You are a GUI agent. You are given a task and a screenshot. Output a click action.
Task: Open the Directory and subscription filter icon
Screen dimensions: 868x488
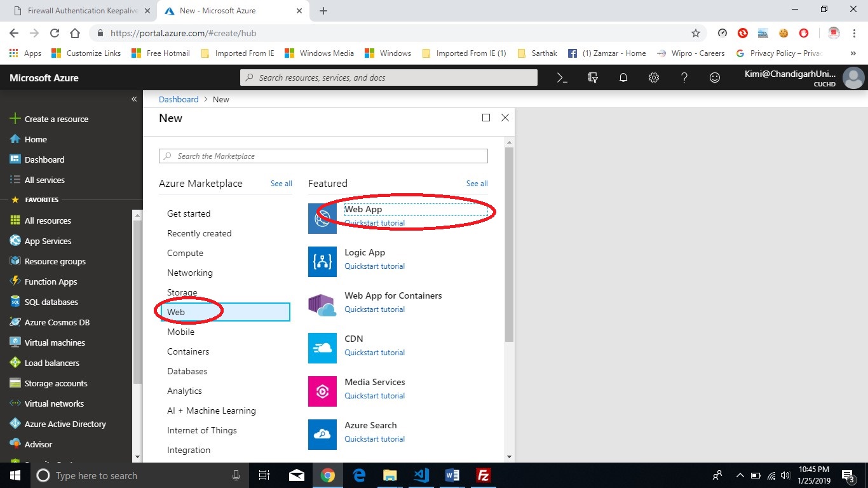pos(593,78)
